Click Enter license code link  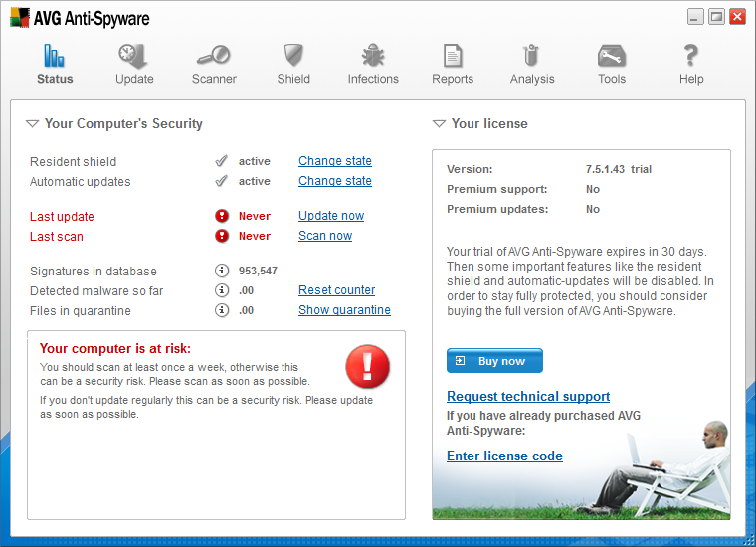(504, 456)
